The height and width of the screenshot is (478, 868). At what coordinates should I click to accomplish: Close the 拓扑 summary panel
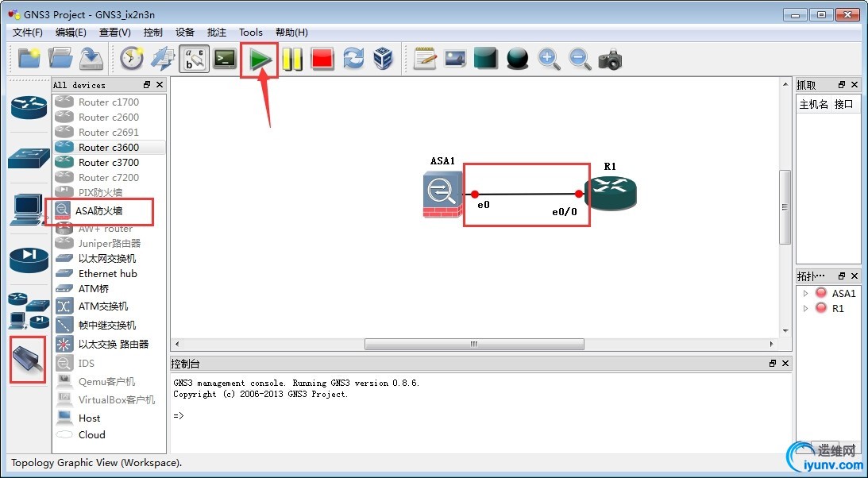click(x=854, y=276)
